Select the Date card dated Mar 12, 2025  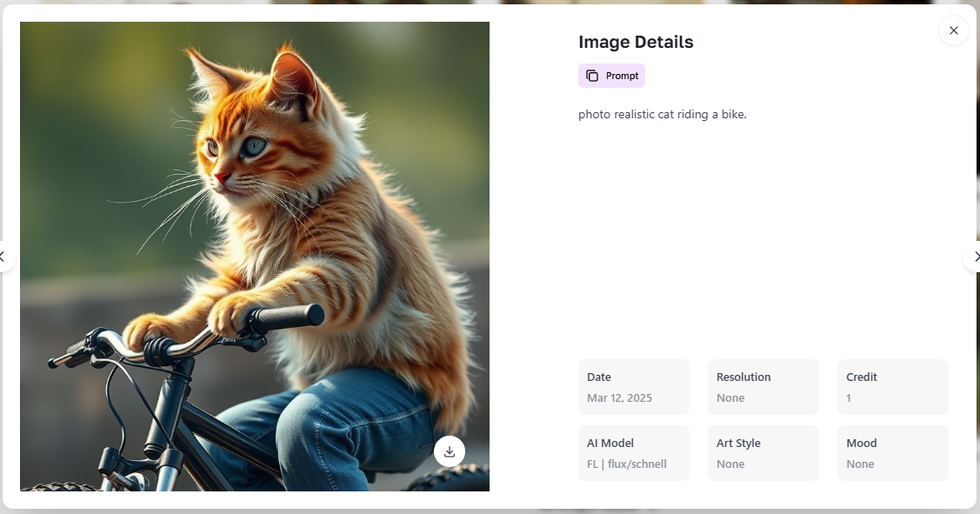(633, 386)
